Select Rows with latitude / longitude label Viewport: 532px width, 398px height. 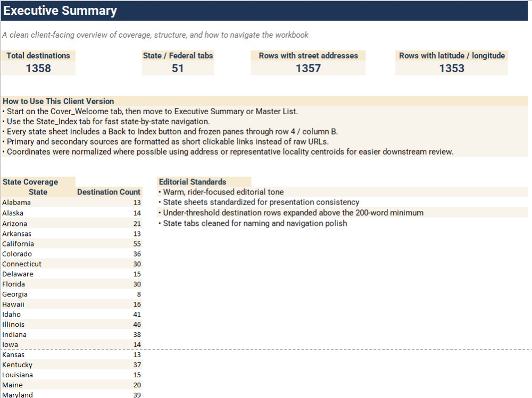click(x=452, y=56)
